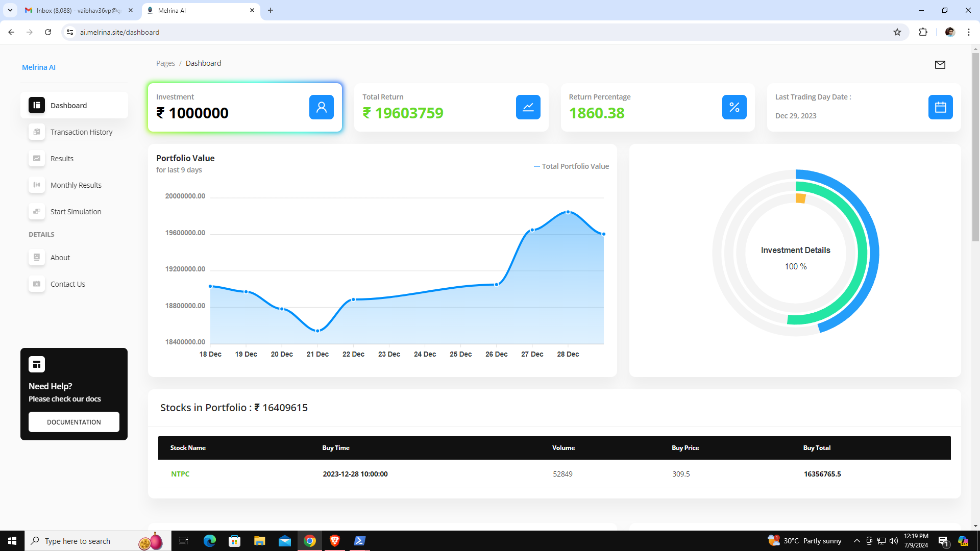This screenshot has width=980, height=551.
Task: Click the Last Trading Day calendar icon
Action: point(940,107)
